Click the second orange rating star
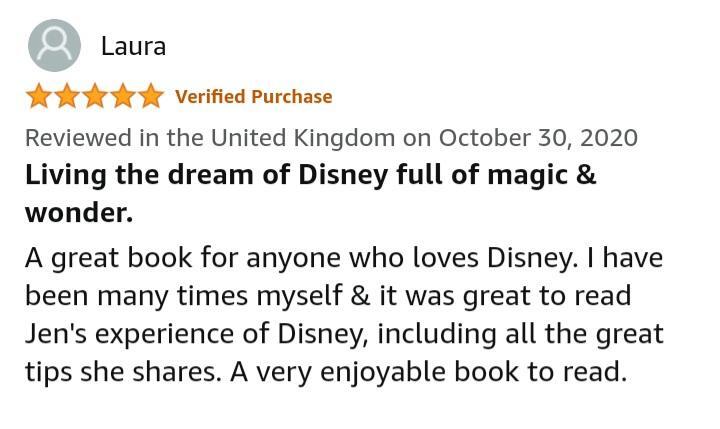 pyautogui.click(x=67, y=96)
